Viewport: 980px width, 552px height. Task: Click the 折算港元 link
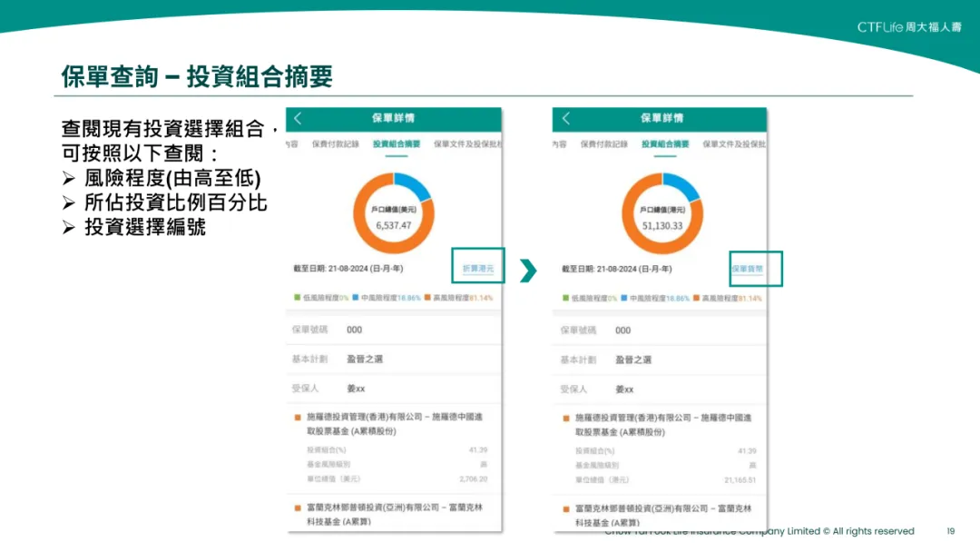click(x=476, y=269)
